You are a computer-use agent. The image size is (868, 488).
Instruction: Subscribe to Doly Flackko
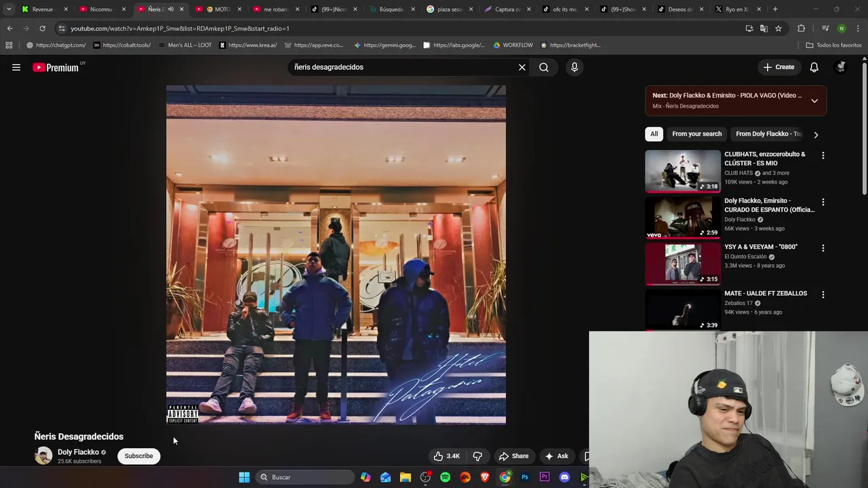click(138, 456)
